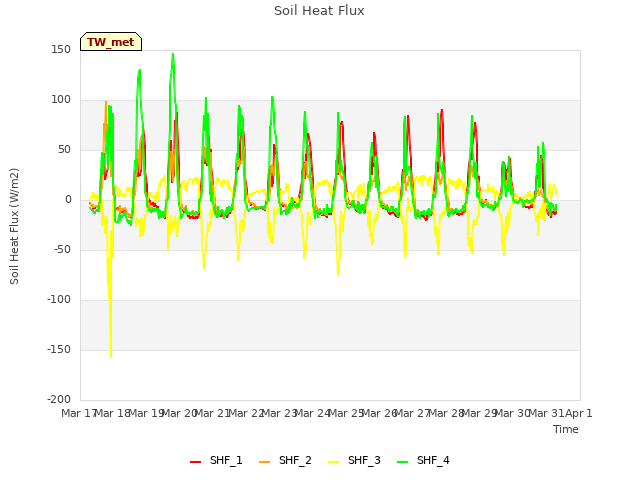Click the yellow SHF_3 legend line swatch
The image size is (640, 480).
[x=333, y=462]
